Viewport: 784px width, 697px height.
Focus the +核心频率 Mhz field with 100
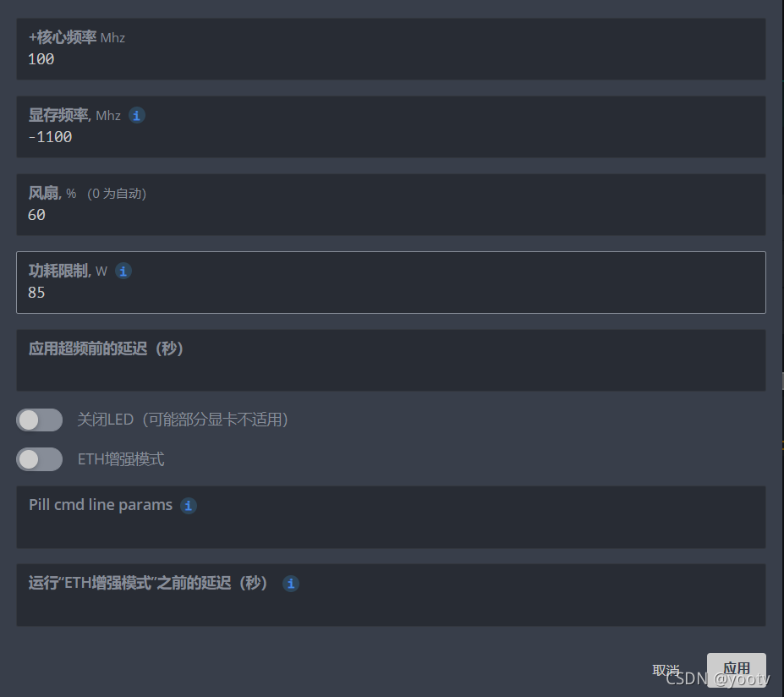pyautogui.click(x=391, y=49)
